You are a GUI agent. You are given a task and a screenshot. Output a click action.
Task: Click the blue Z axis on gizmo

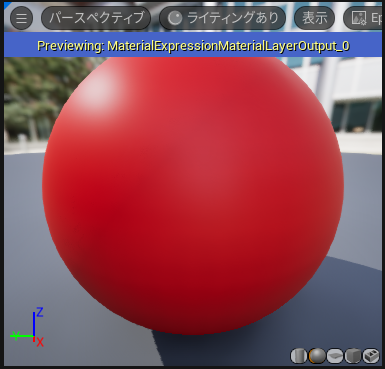34,323
